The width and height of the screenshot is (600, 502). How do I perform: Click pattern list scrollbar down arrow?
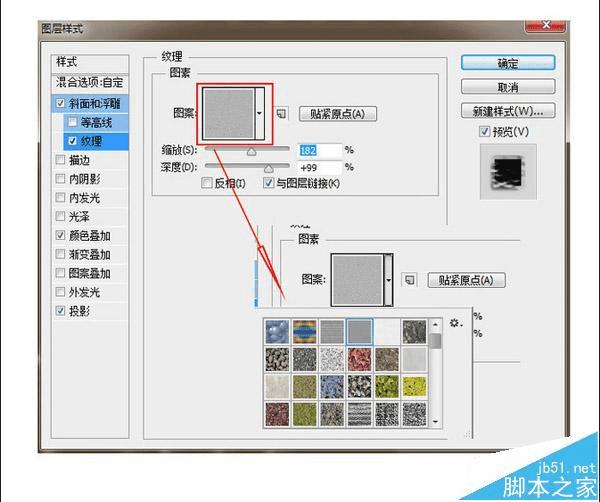pos(435,421)
